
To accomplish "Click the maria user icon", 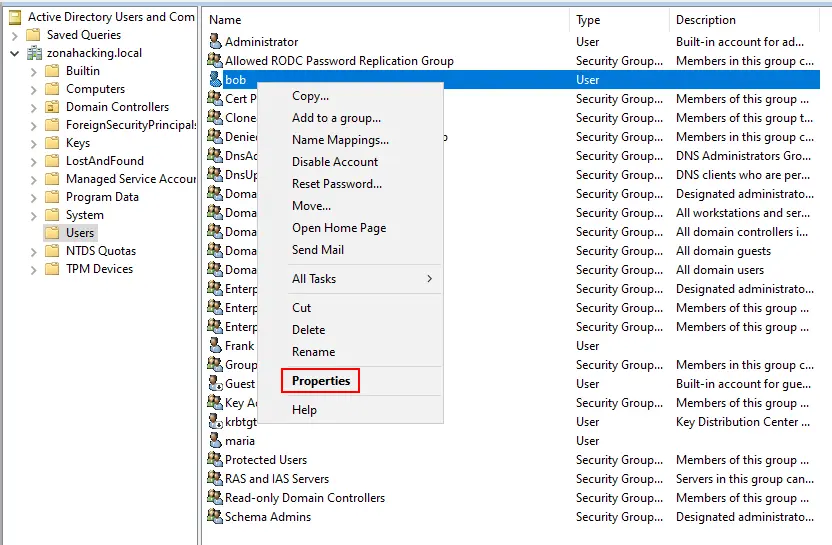I will coord(215,441).
